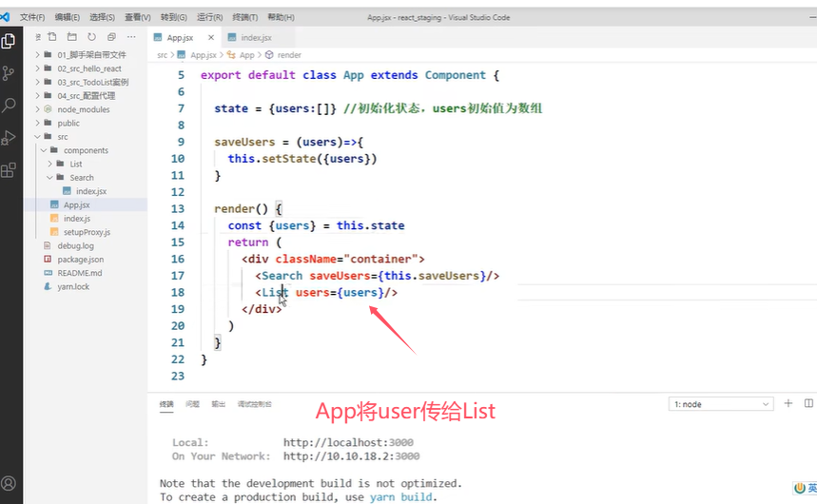Select App.jsx in the file tree
Image resolution: width=817 pixels, height=504 pixels.
[77, 204]
